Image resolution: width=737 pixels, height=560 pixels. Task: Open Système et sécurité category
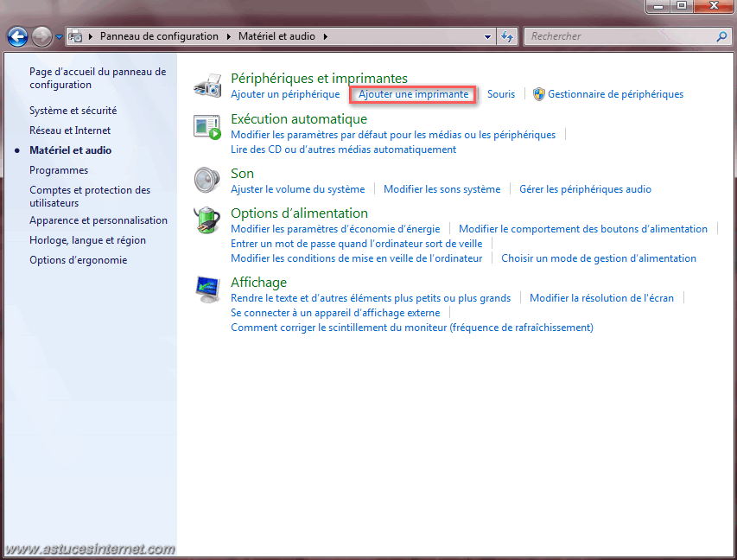[73, 111]
